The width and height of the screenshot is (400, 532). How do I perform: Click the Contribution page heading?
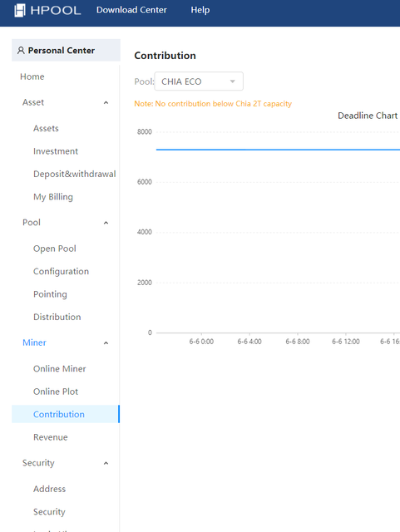(165, 56)
